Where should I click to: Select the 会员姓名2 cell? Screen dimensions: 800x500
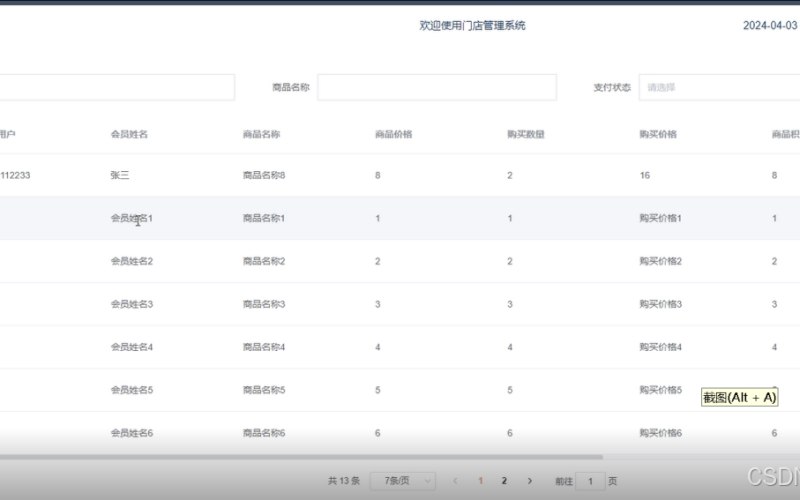coord(132,261)
